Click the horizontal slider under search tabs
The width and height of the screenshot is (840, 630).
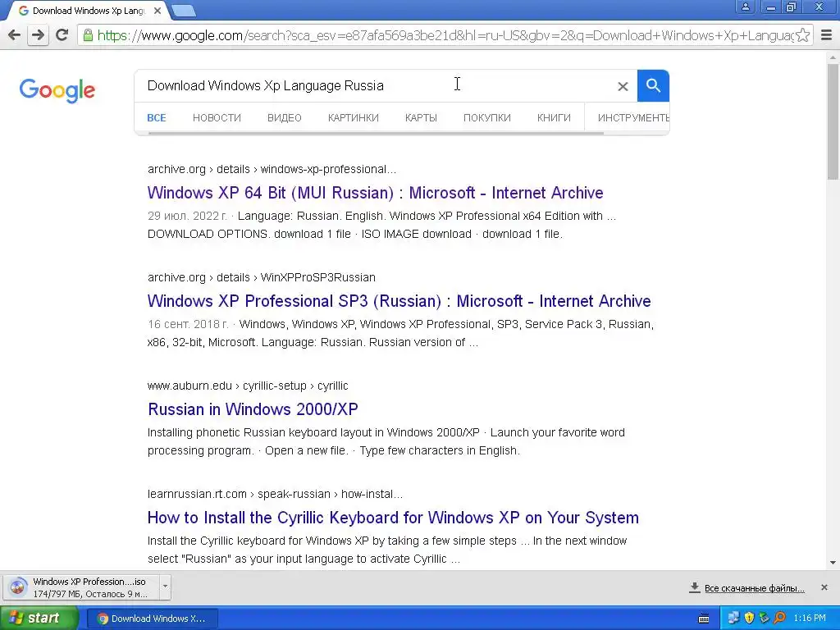(376, 133)
